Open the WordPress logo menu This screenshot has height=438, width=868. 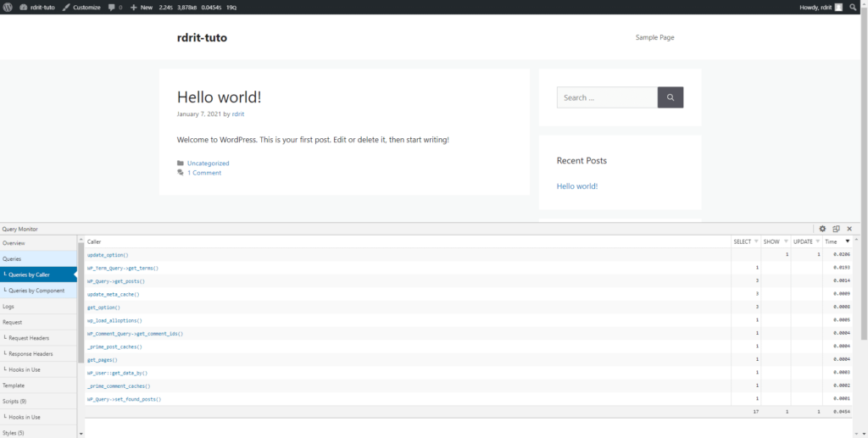8,7
